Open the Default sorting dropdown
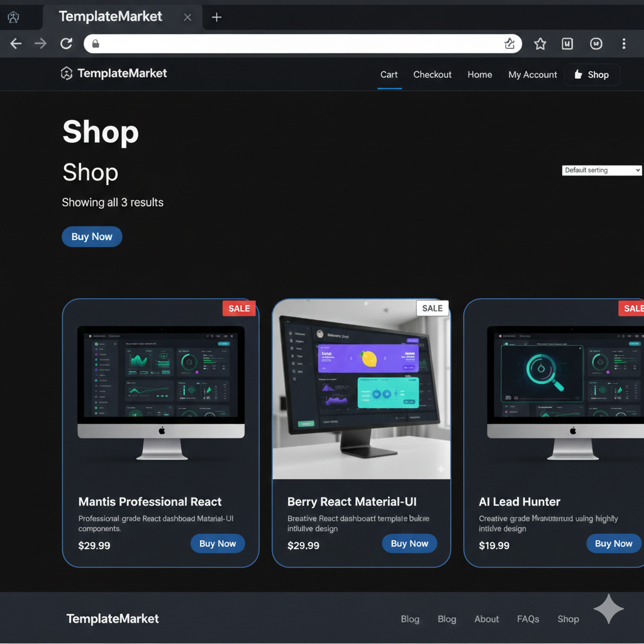The width and height of the screenshot is (644, 644). (x=601, y=170)
